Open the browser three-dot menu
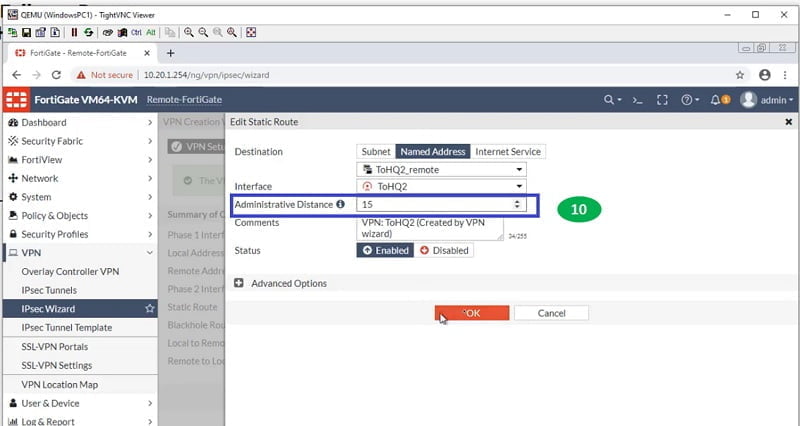800x426 pixels. [785, 75]
